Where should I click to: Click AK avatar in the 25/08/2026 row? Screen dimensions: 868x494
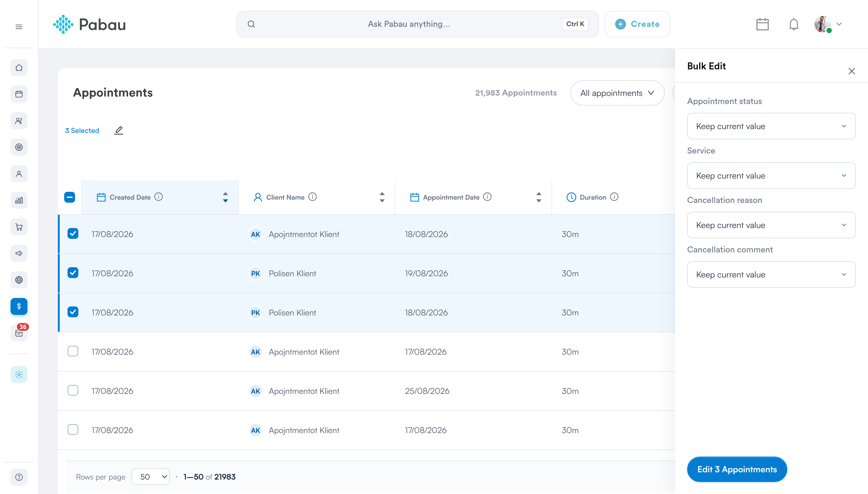(256, 391)
